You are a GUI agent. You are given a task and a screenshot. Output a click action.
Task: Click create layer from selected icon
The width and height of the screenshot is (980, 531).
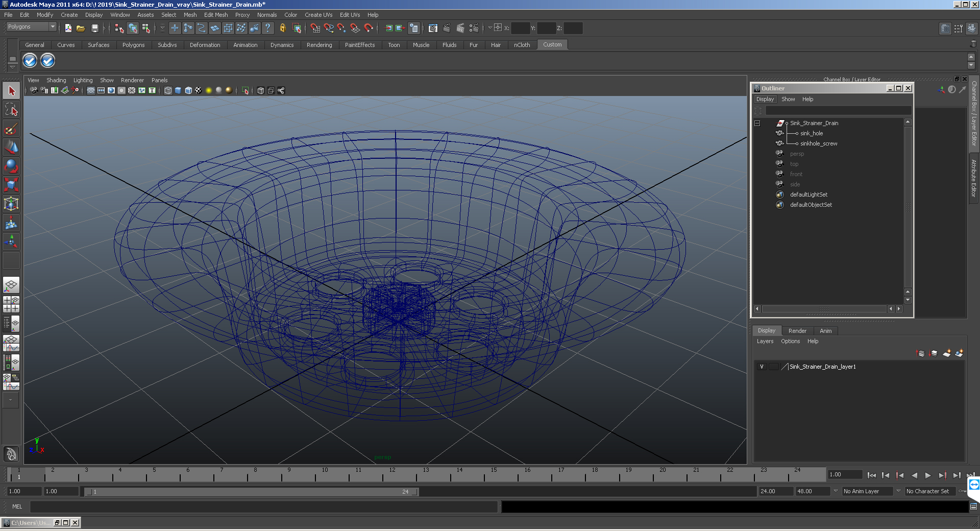tap(959, 353)
